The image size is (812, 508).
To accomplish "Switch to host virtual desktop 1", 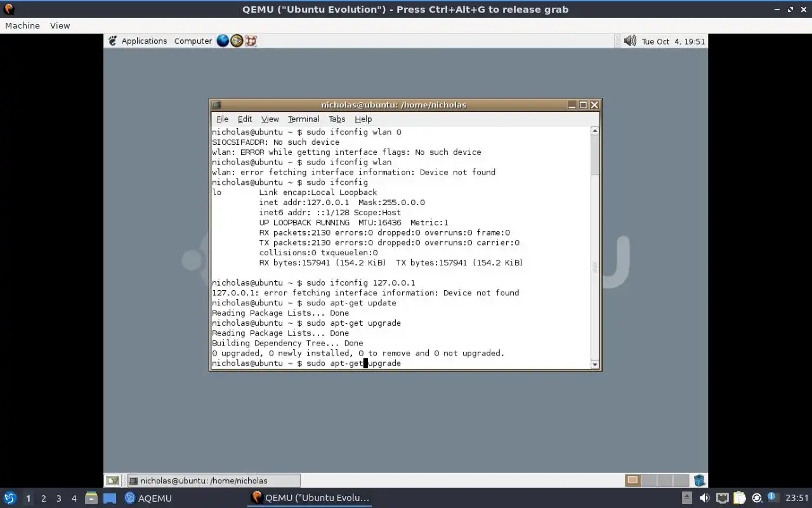I will point(28,498).
